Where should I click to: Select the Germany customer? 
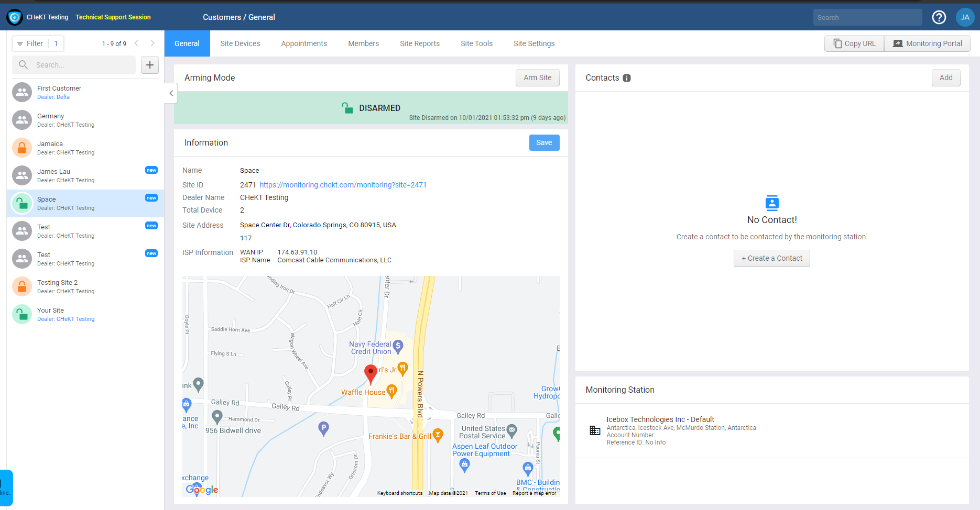[x=85, y=120]
